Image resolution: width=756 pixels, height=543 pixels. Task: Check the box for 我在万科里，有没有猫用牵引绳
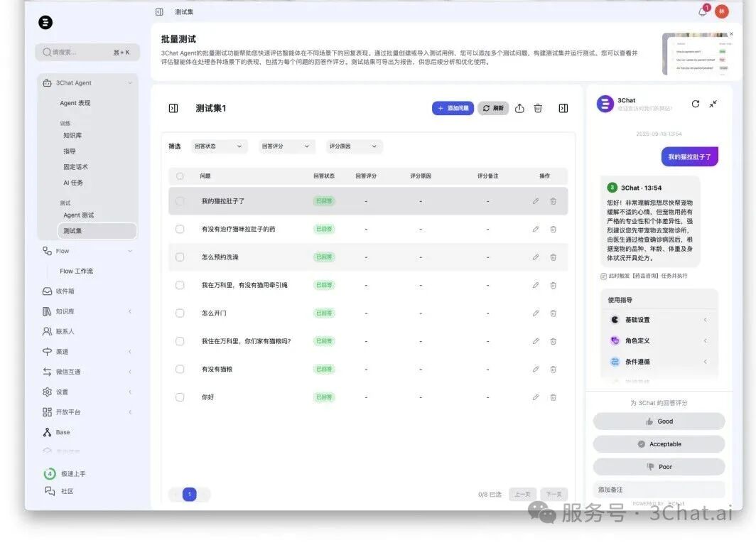(x=180, y=285)
